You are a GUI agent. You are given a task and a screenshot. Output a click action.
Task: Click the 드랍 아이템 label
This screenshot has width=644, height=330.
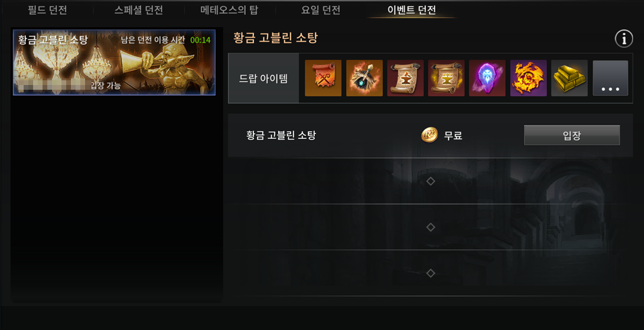point(264,79)
